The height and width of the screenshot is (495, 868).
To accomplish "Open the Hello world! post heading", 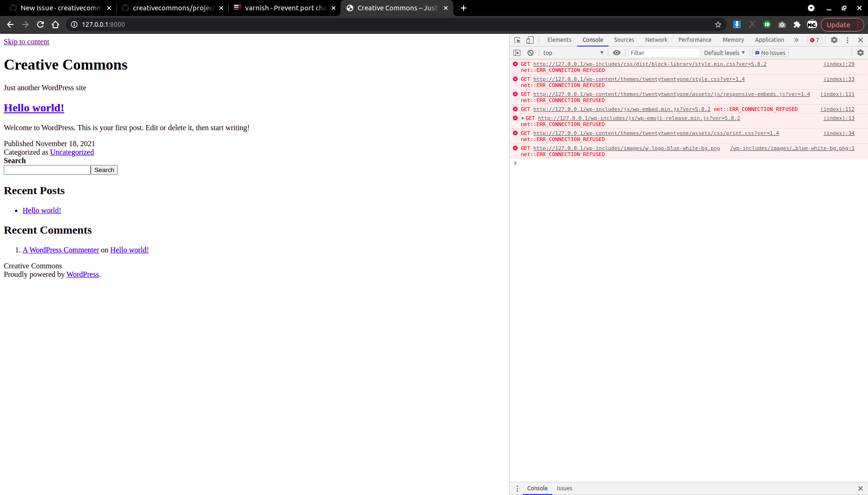I will pos(34,108).
